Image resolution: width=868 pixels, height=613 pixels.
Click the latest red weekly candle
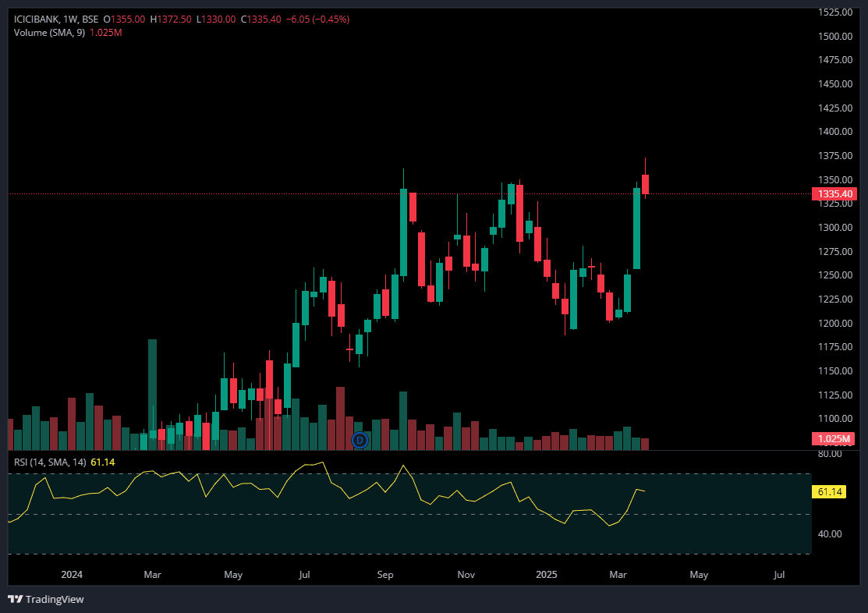(646, 184)
